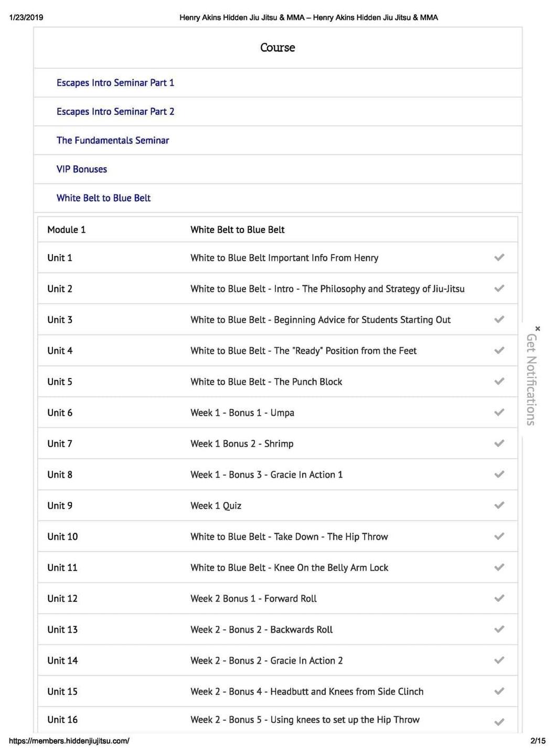The width and height of the screenshot is (554, 756).
Task: Open Using knees to set up Hip Throw
Action: pyautogui.click(x=305, y=720)
